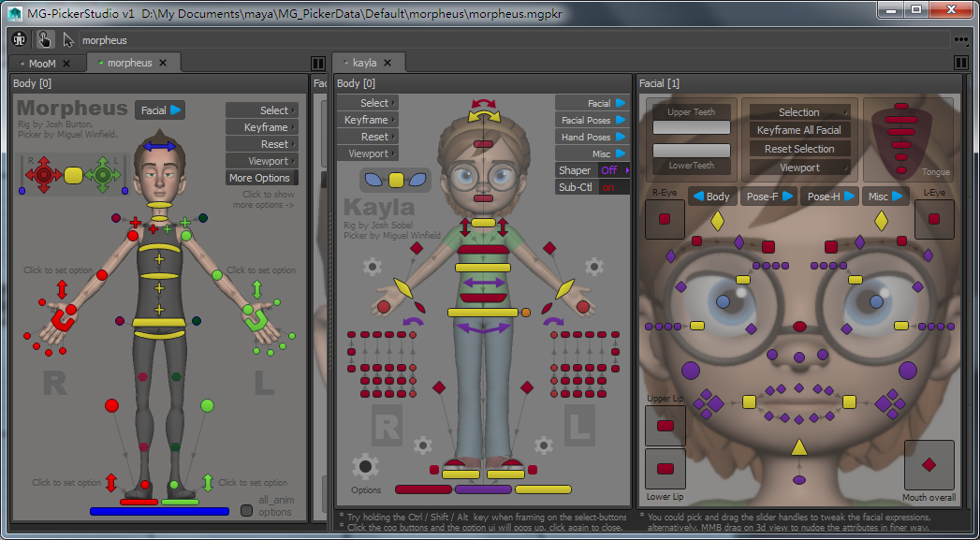Switch to the MooM tab
980x540 pixels.
[x=43, y=63]
